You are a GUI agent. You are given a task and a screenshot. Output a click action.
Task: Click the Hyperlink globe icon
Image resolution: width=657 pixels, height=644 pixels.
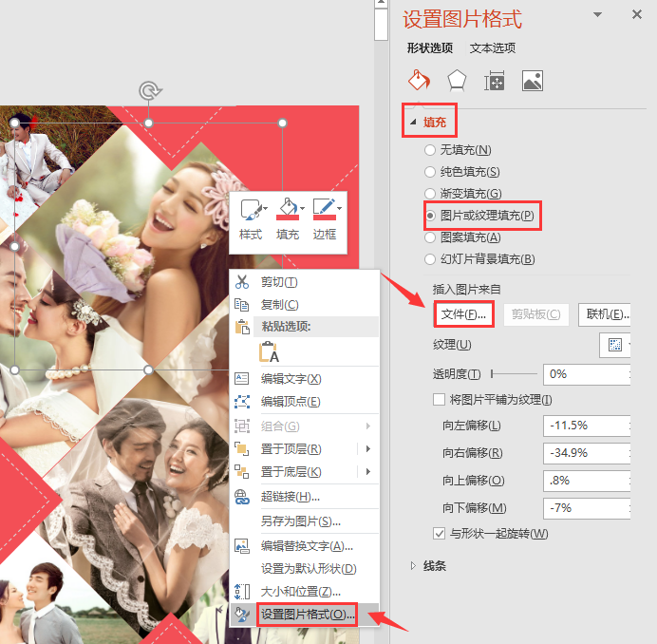(242, 497)
